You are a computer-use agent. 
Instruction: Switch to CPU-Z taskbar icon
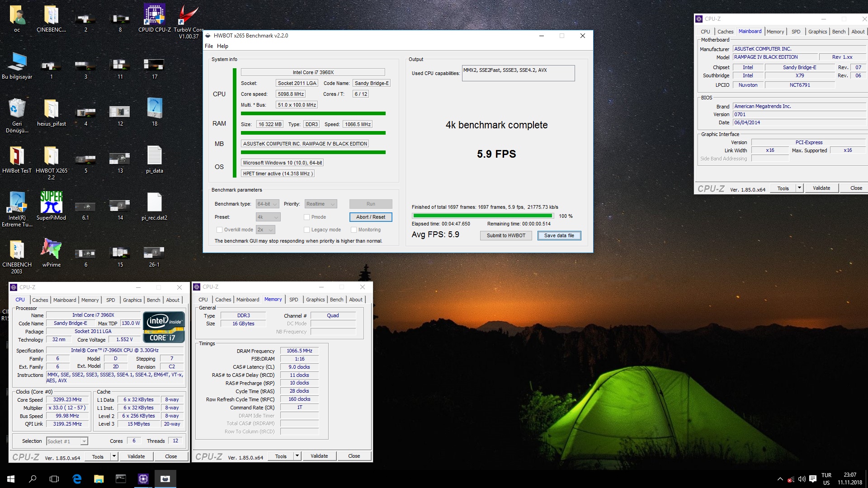point(143,479)
